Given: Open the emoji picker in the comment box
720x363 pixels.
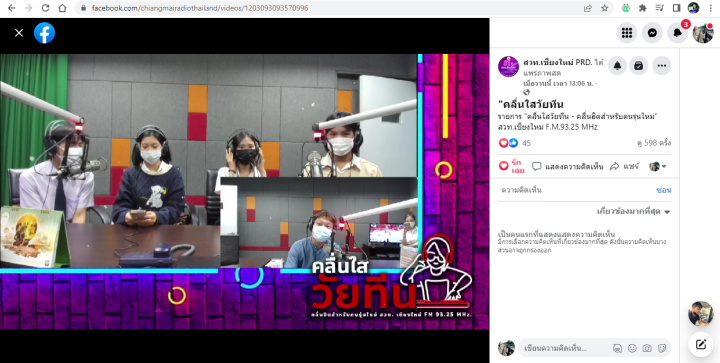Looking at the screenshot, I should coord(632,348).
